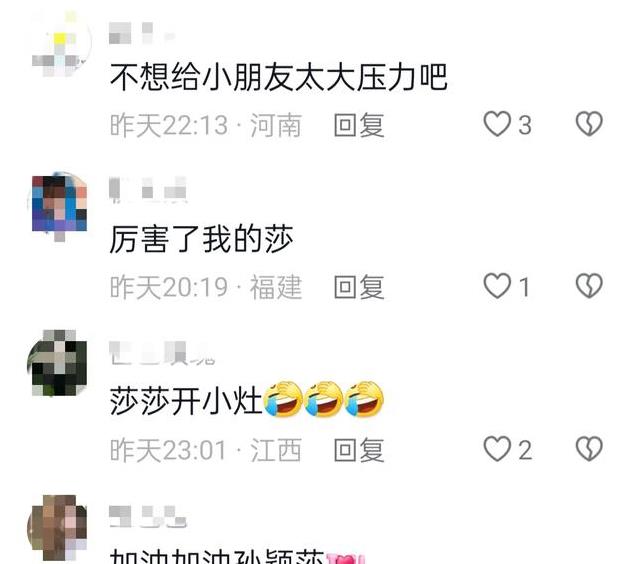Image resolution: width=636 pixels, height=564 pixels.
Task: Like the comment '莎莎开小灶'
Action: click(497, 449)
